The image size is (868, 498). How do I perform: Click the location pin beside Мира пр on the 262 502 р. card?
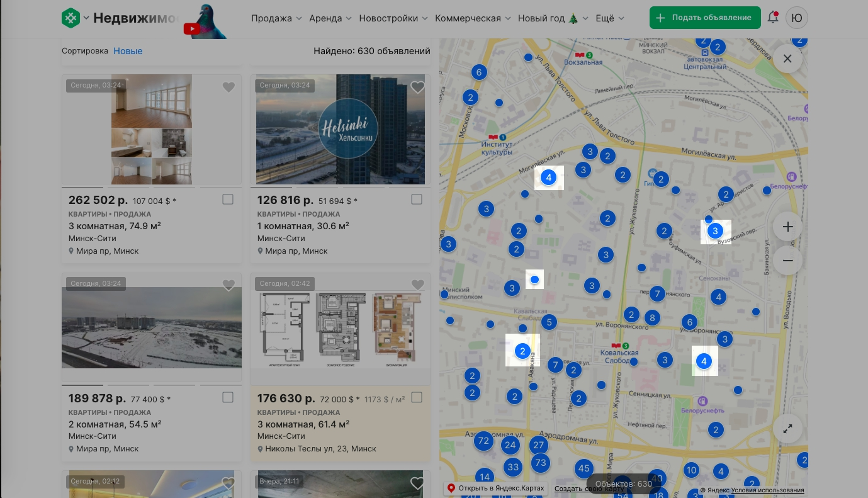click(71, 251)
